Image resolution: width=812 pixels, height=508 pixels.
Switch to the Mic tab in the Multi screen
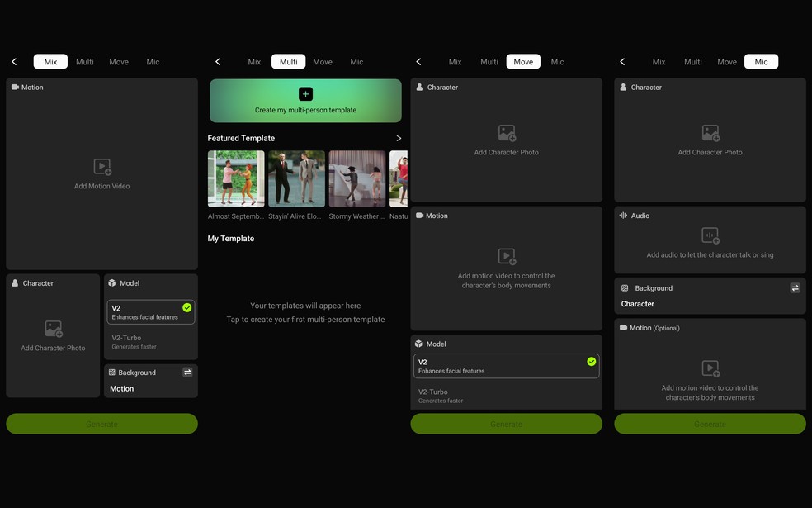pyautogui.click(x=356, y=62)
